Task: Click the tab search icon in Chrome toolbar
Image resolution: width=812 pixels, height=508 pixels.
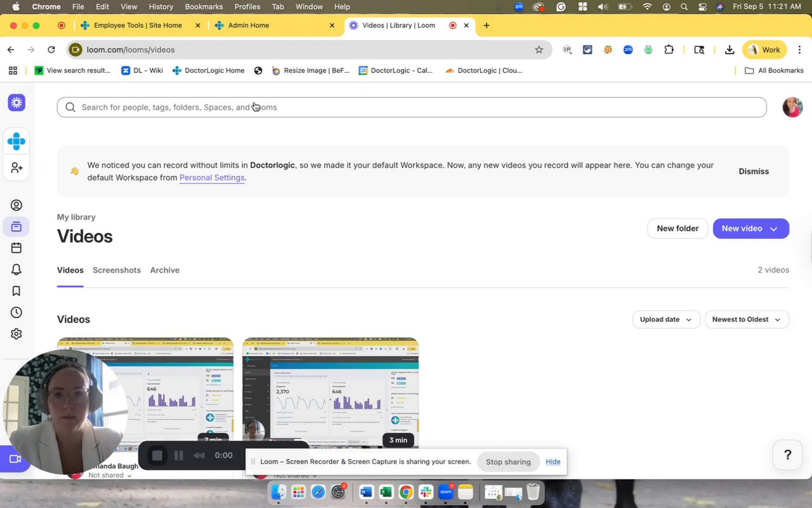Action: pos(699,50)
